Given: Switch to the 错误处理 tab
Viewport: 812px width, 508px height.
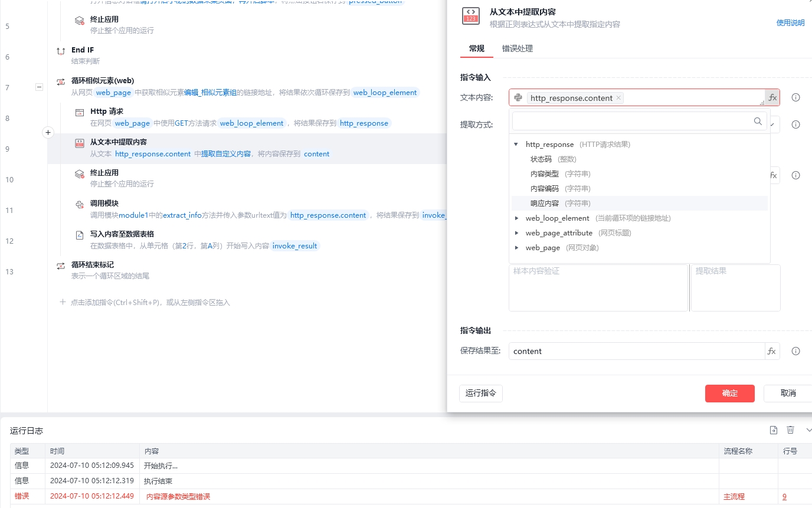Looking at the screenshot, I should (518, 48).
